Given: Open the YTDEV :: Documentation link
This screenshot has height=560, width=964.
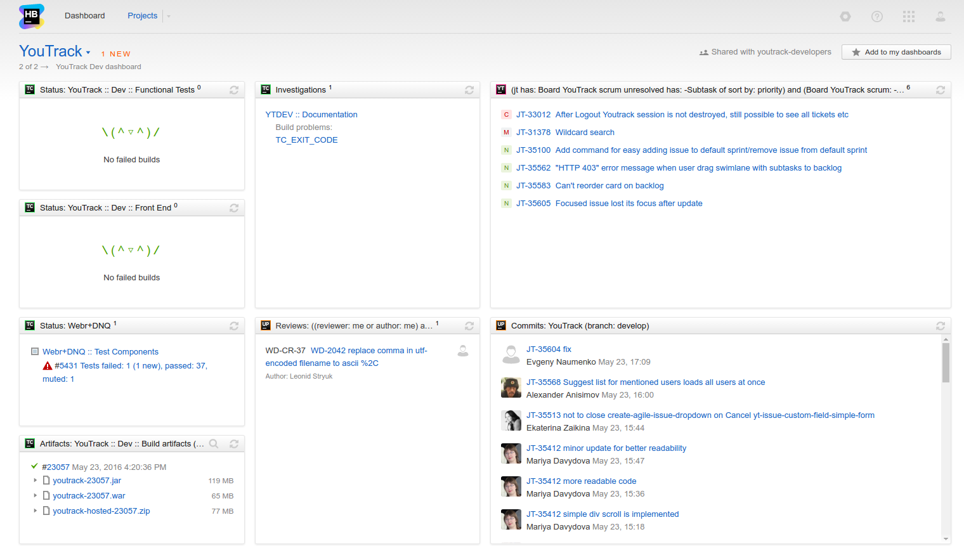Looking at the screenshot, I should tap(311, 115).
